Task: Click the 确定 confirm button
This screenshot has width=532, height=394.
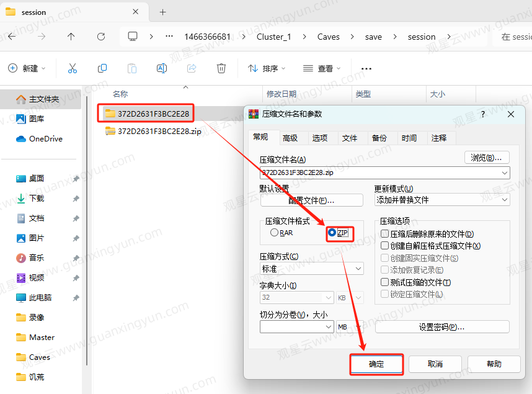Action: (x=376, y=364)
